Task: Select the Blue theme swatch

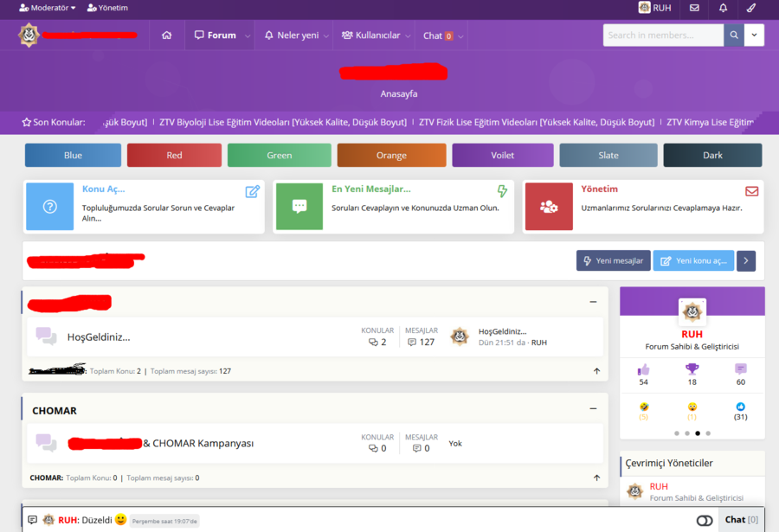Action: tap(73, 155)
